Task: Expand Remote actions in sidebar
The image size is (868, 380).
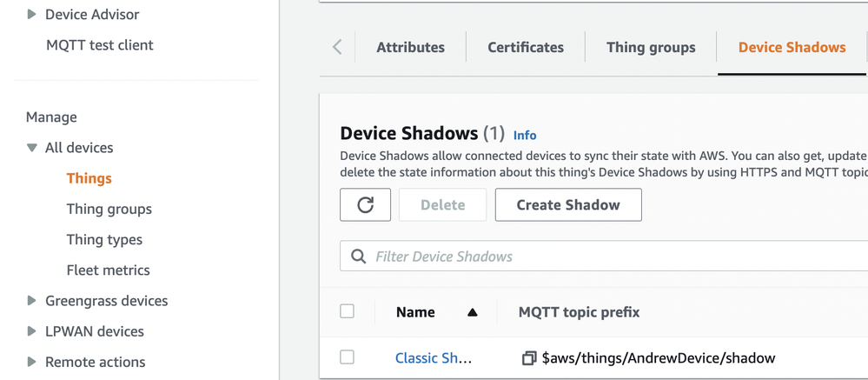Action: tap(31, 362)
